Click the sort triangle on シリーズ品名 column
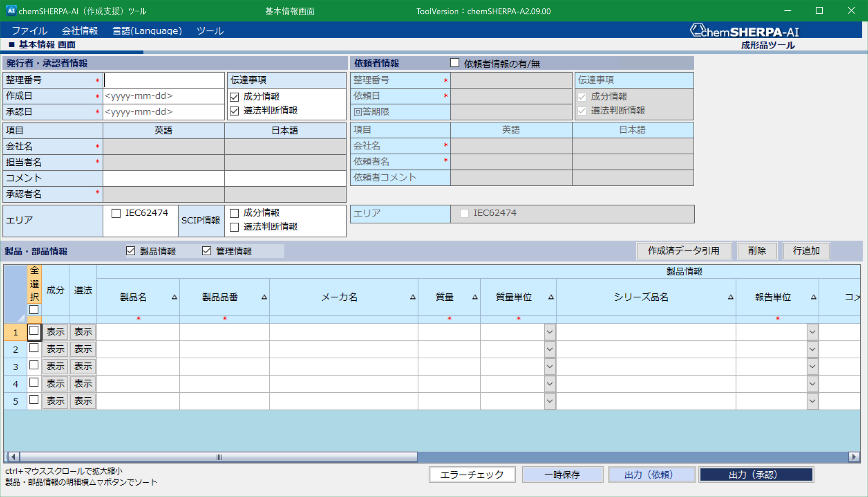The height and width of the screenshot is (497, 868). pos(730,297)
